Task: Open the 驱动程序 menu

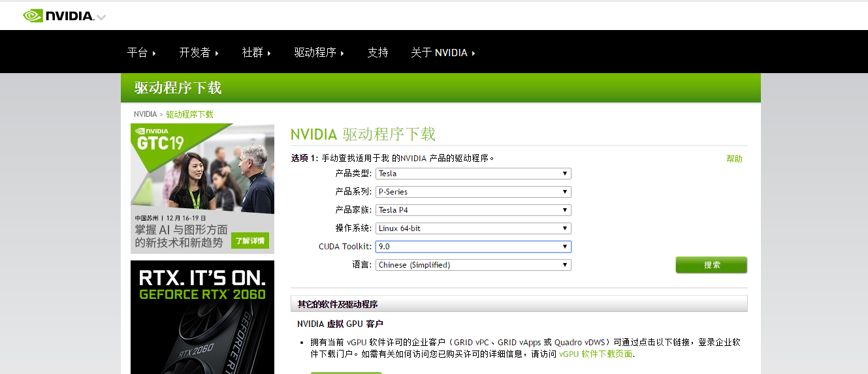Action: [319, 53]
